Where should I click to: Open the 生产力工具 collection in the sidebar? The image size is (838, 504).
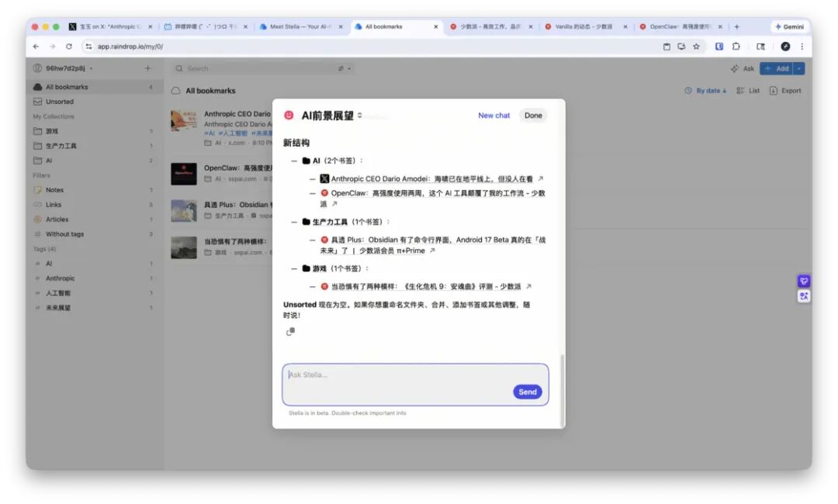point(94,146)
